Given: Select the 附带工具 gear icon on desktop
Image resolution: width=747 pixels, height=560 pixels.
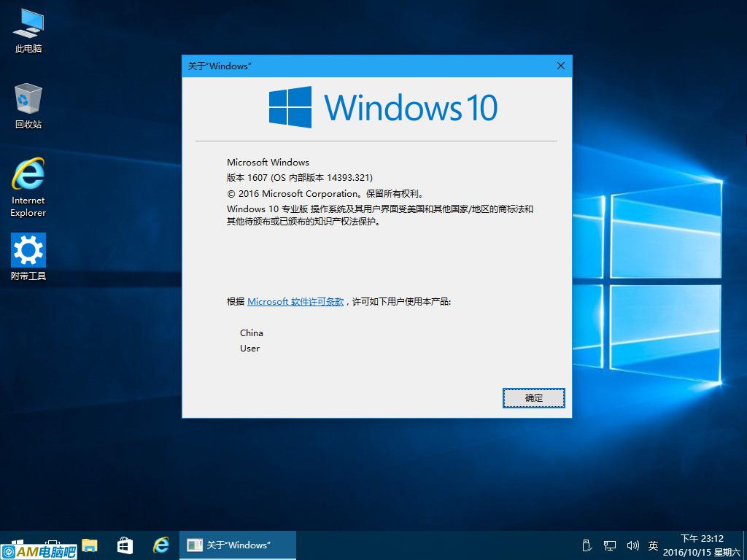Looking at the screenshot, I should (28, 256).
